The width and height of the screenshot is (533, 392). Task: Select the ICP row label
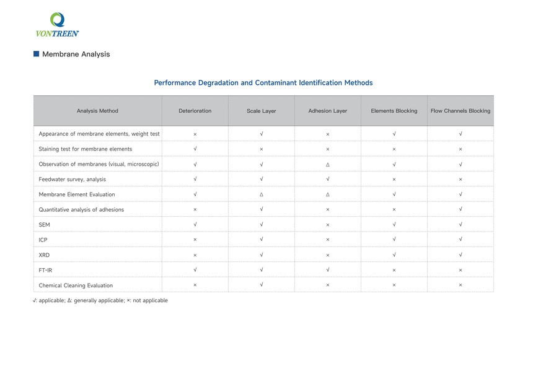(43, 240)
